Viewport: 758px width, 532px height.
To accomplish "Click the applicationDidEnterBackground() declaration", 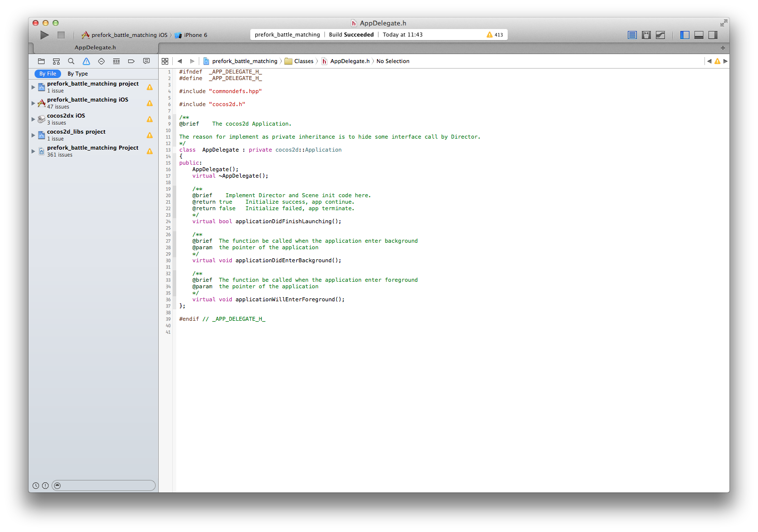I will pyautogui.click(x=267, y=260).
